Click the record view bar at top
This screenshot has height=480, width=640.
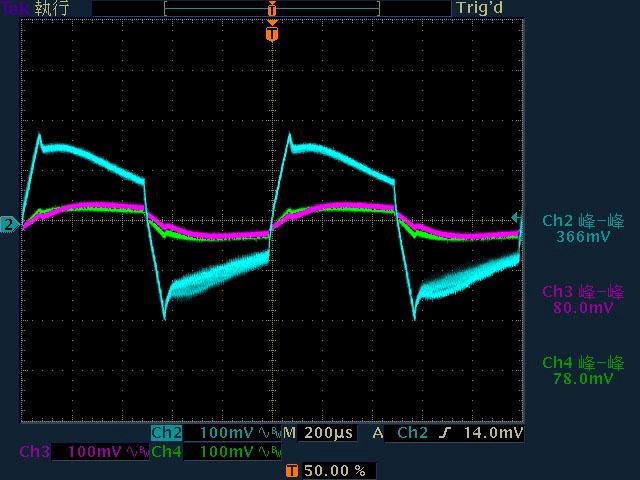(x=271, y=8)
